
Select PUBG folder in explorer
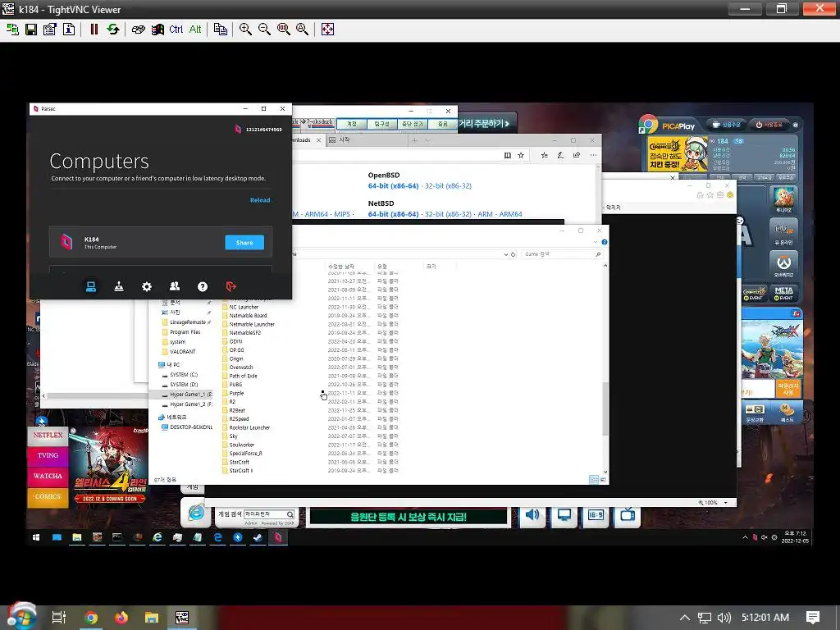[235, 384]
